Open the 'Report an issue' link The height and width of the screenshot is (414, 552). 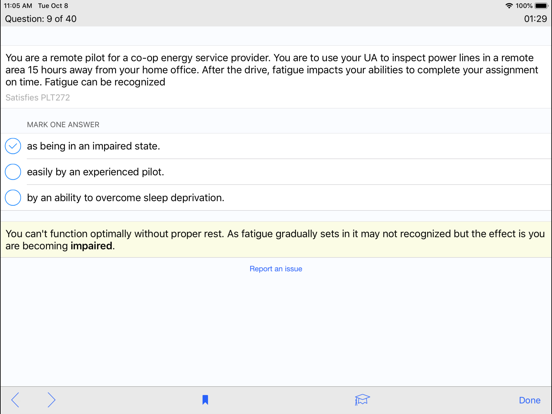(x=276, y=269)
